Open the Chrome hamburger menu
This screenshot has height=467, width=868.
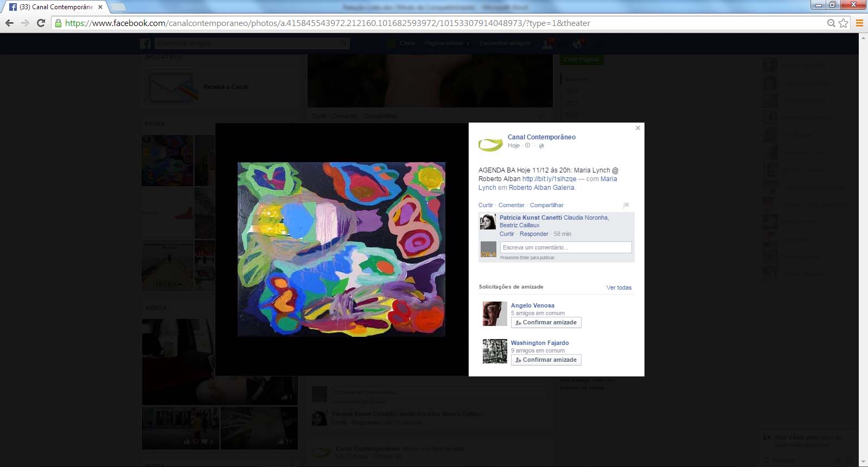coord(859,23)
